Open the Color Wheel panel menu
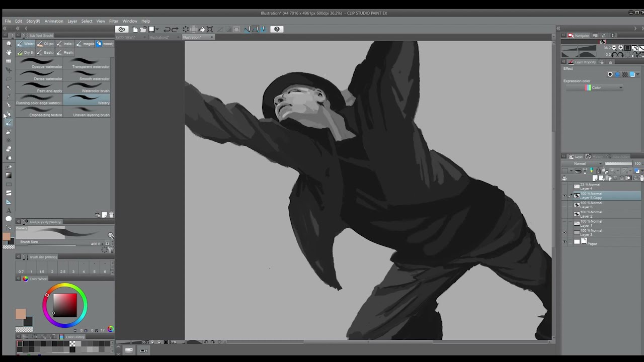644x362 pixels. click(x=19, y=279)
